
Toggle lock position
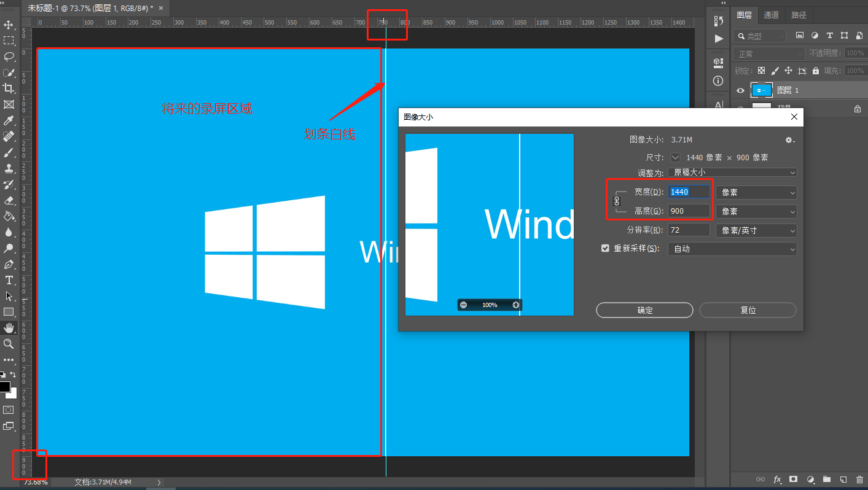[788, 71]
